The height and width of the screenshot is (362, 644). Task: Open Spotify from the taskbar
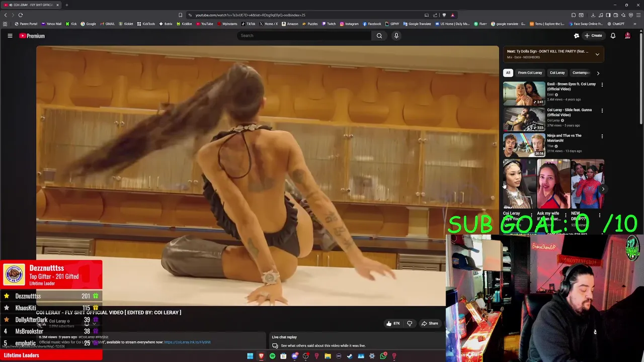click(x=272, y=356)
